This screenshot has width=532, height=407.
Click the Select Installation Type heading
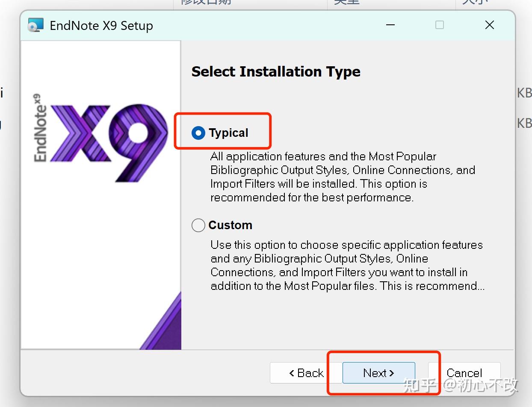(275, 71)
